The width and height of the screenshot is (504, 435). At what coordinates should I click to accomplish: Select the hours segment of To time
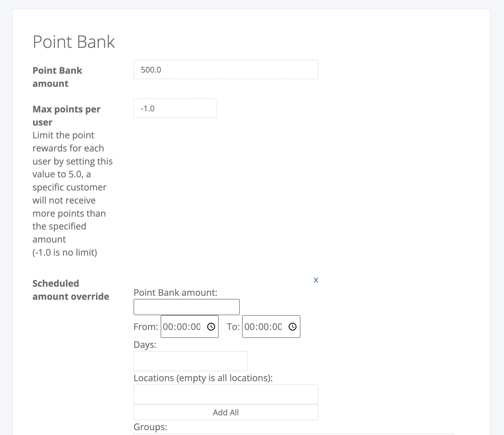point(249,327)
